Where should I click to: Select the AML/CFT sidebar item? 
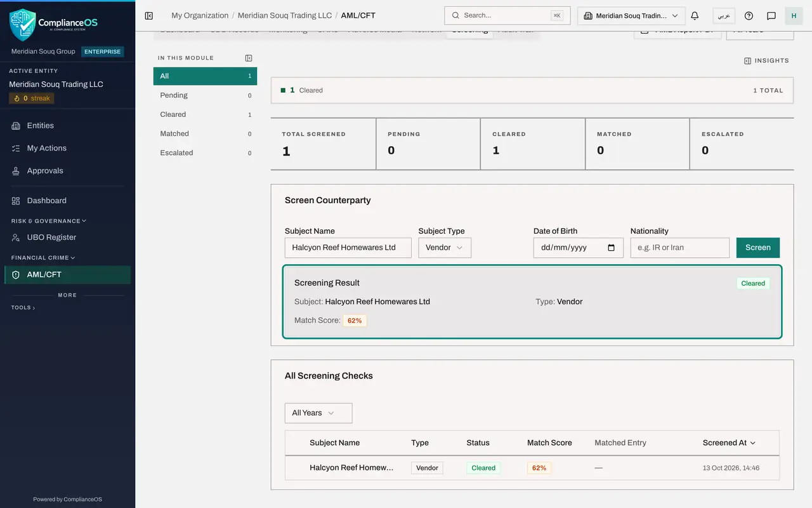tap(67, 274)
